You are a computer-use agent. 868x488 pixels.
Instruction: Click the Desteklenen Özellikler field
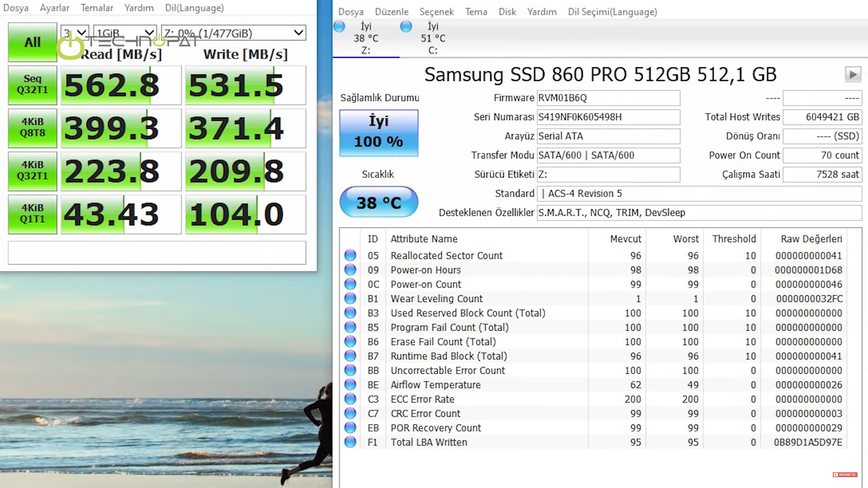pos(699,213)
